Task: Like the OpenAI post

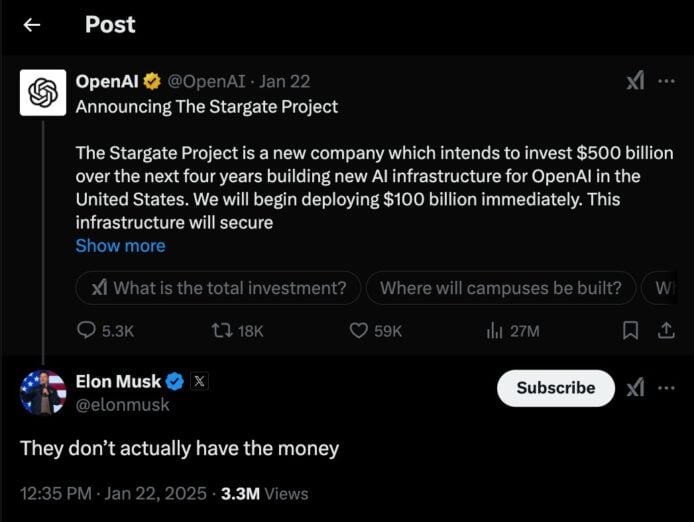Action: point(359,330)
